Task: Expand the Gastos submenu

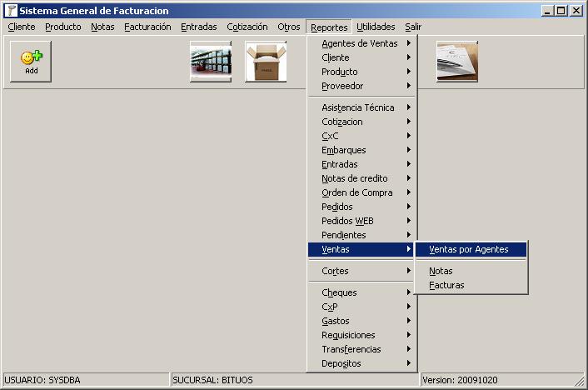Action: 361,321
